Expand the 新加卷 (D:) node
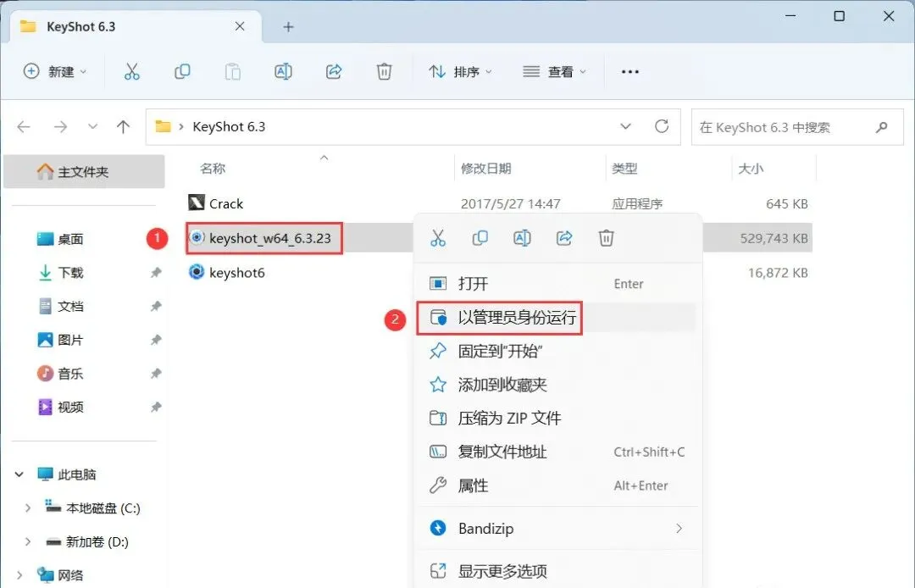Viewport: 915px width, 588px height. coord(27,542)
